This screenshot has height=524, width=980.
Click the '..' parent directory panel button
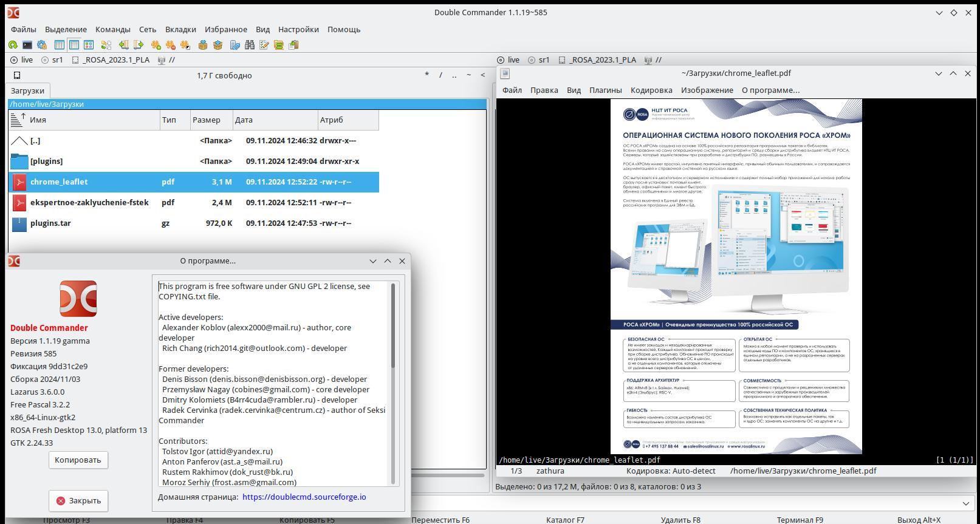pos(454,75)
